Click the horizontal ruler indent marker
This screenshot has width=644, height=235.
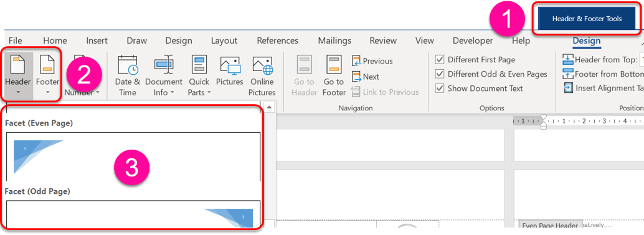(543, 122)
